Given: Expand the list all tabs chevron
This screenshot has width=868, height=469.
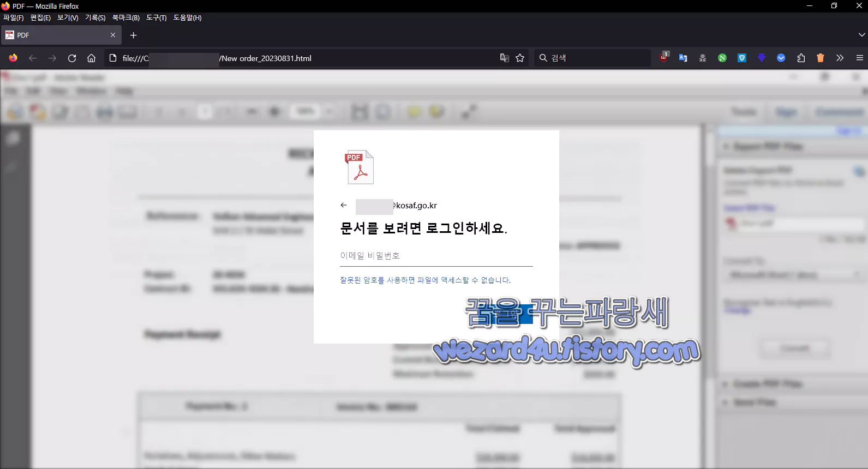Looking at the screenshot, I should [x=861, y=35].
